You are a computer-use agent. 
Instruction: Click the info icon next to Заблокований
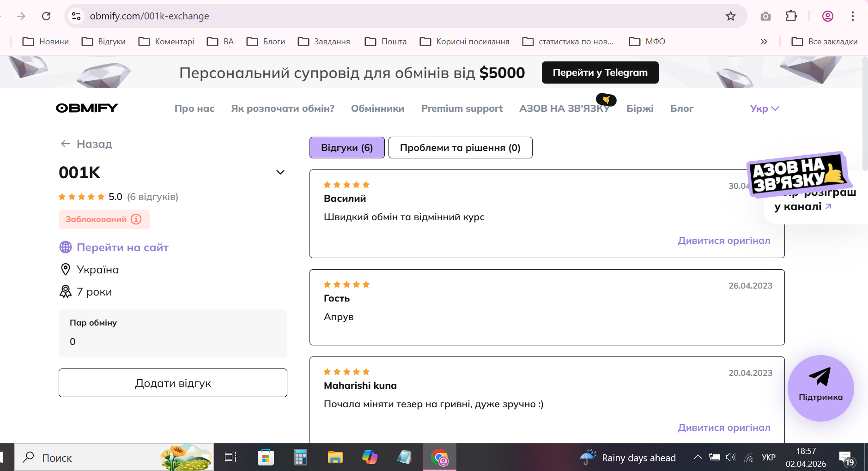point(136,219)
